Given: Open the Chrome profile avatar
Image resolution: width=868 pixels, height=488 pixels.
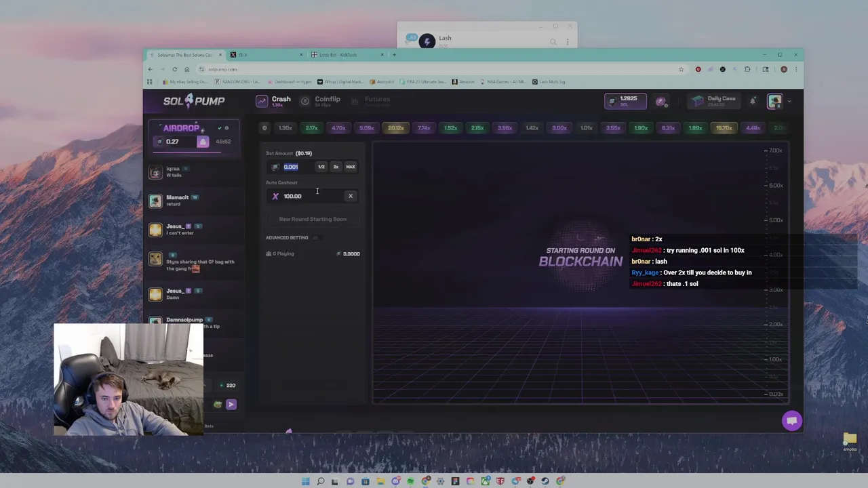Looking at the screenshot, I should tap(784, 69).
